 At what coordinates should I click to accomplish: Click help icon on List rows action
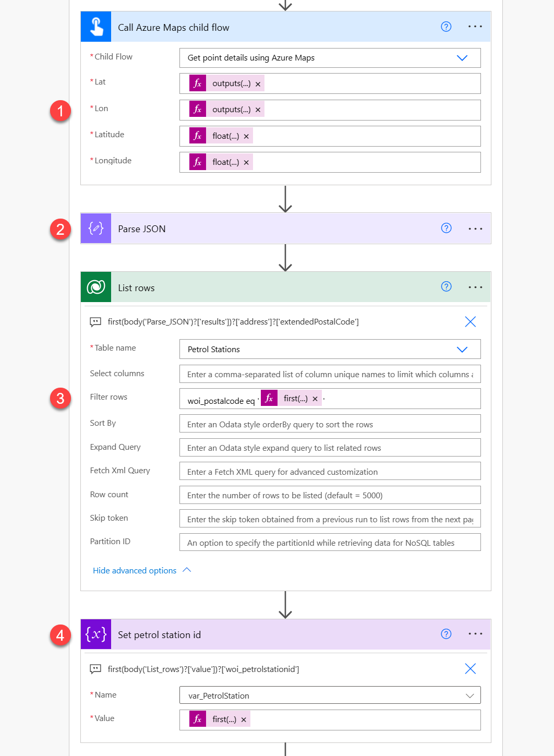[x=446, y=286]
